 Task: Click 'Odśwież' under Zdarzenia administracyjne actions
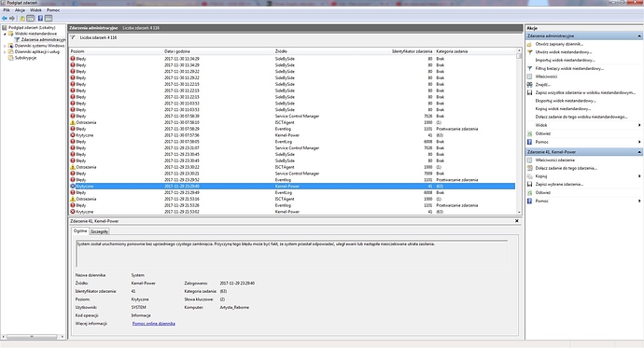(542, 133)
